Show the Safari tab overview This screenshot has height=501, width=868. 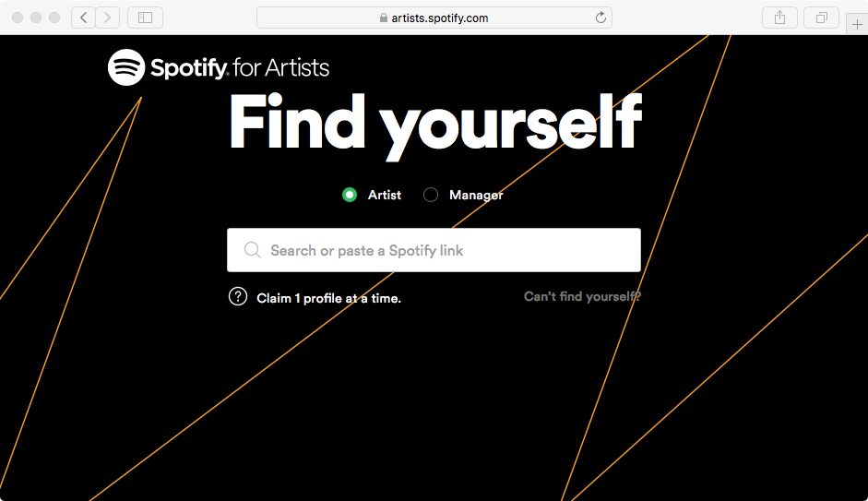[x=821, y=18]
